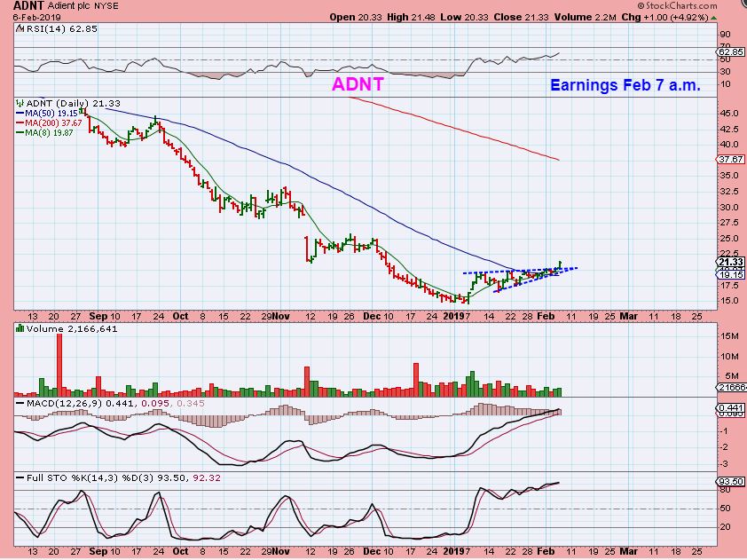Image resolution: width=747 pixels, height=560 pixels.
Task: Click the 'Adient plc' company name
Action: coord(69,6)
